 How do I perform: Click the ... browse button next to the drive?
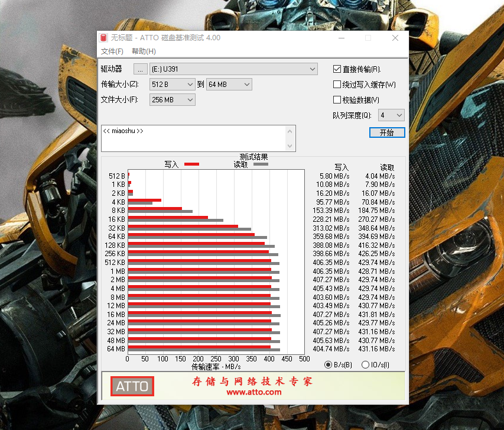[140, 69]
